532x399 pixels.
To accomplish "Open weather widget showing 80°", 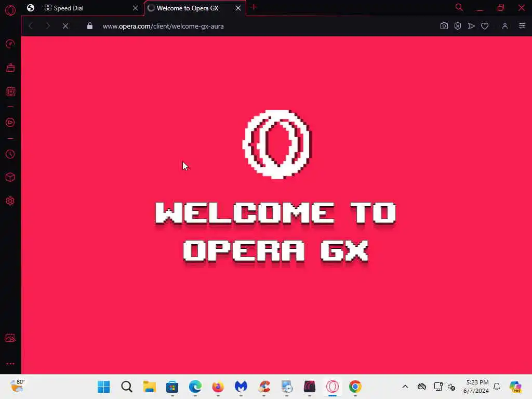I will (x=17, y=386).
